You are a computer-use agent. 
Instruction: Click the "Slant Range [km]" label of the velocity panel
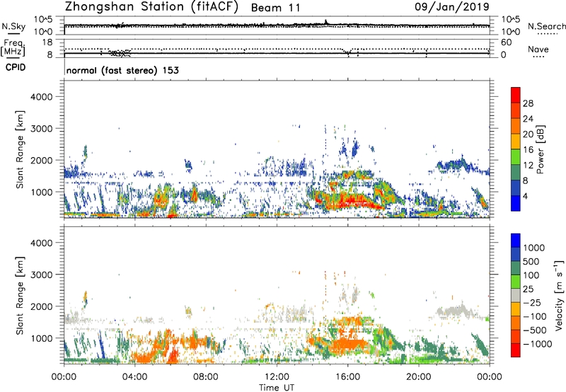point(20,295)
